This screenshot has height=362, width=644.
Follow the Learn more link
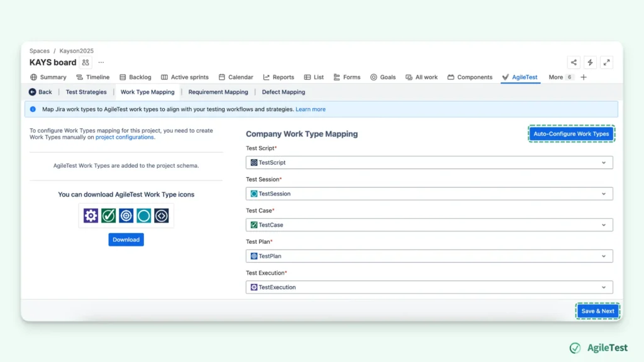[x=311, y=109]
